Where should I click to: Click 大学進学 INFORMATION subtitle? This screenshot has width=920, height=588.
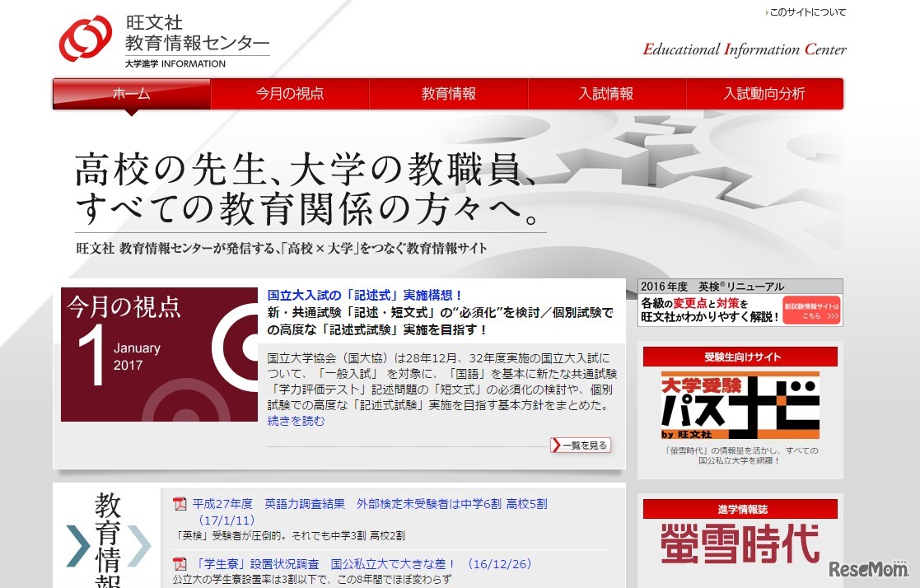[175, 63]
